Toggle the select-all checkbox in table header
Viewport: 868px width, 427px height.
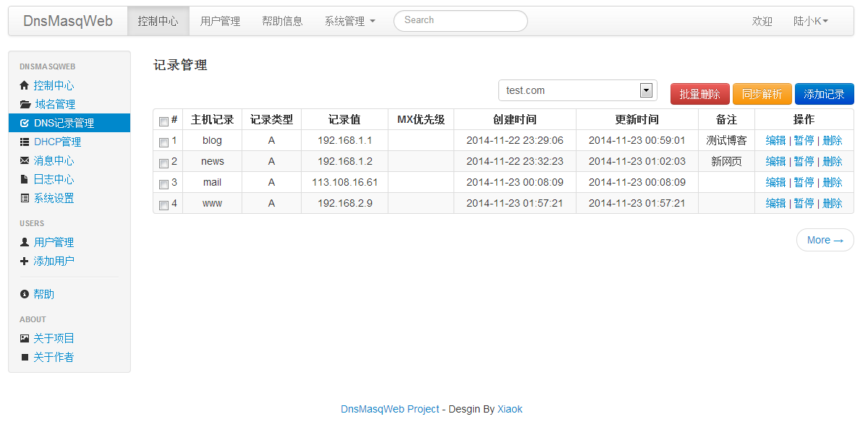163,121
